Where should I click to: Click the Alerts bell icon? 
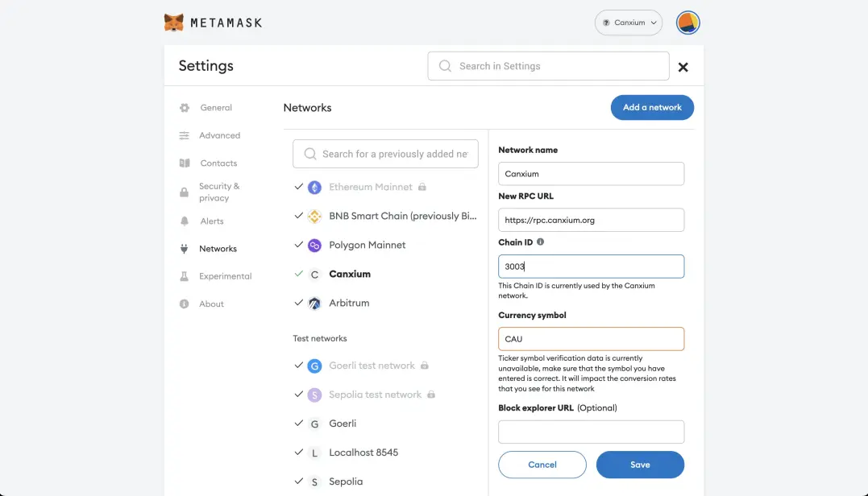[x=185, y=221]
